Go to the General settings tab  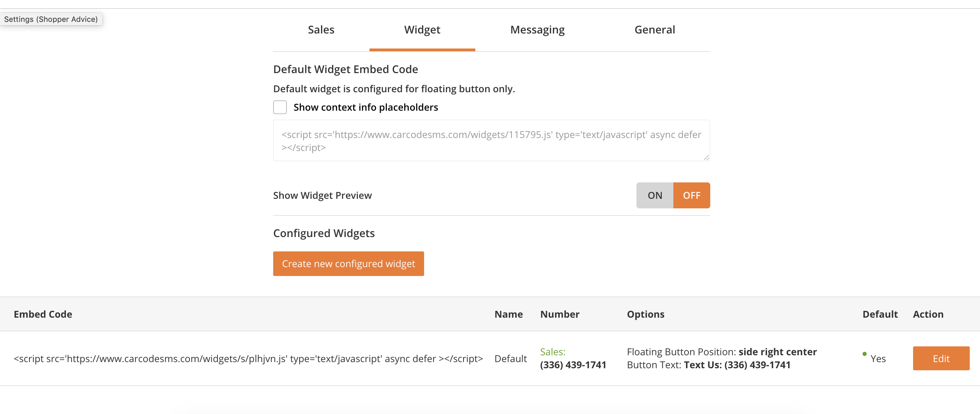tap(654, 30)
